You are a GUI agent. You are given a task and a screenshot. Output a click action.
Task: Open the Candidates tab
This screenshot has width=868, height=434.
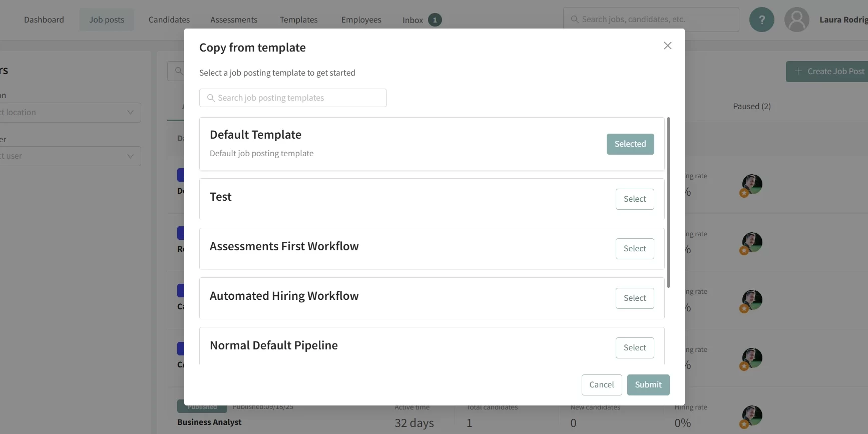[169, 20]
